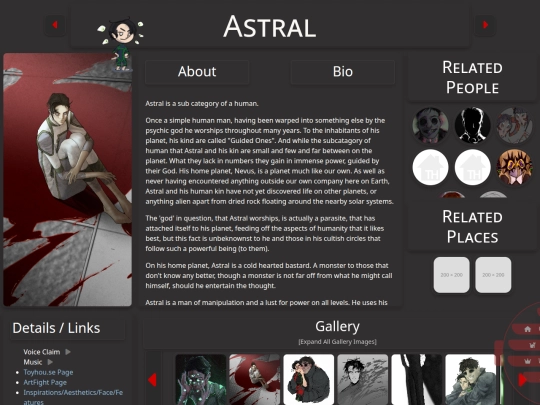Open gallery image of a grey-coated pair with sunglasses
The width and height of the screenshot is (540, 405).
[x=471, y=380]
